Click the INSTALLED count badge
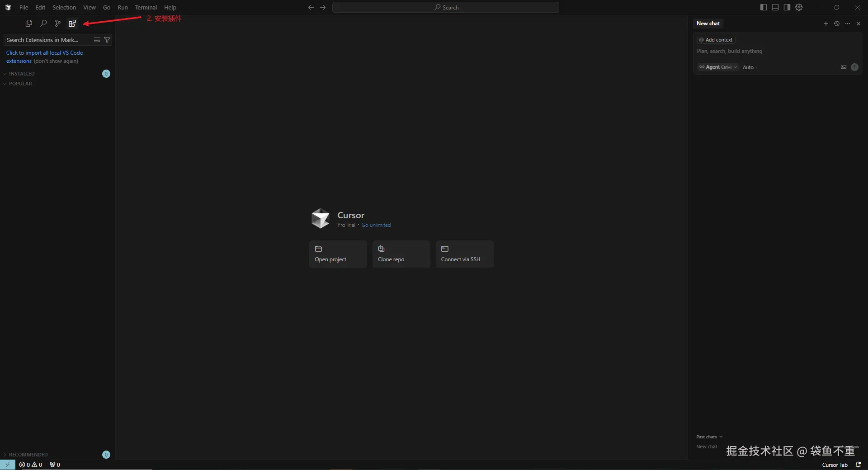This screenshot has height=470, width=868. tap(106, 74)
